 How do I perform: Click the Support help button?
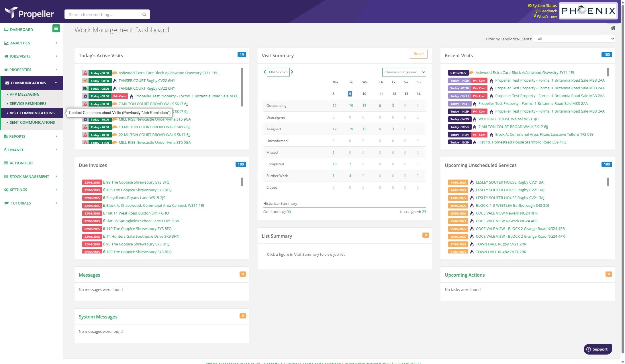(597, 349)
